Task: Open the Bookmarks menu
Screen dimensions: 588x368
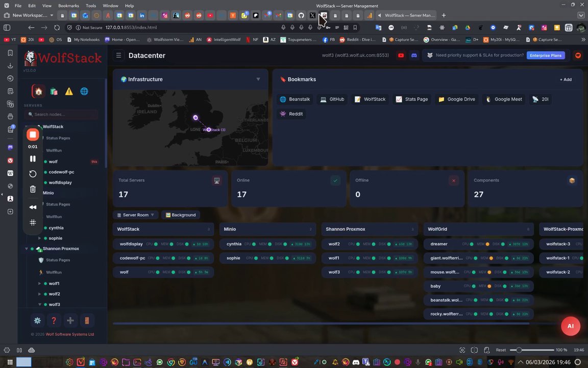Action: 68,6
